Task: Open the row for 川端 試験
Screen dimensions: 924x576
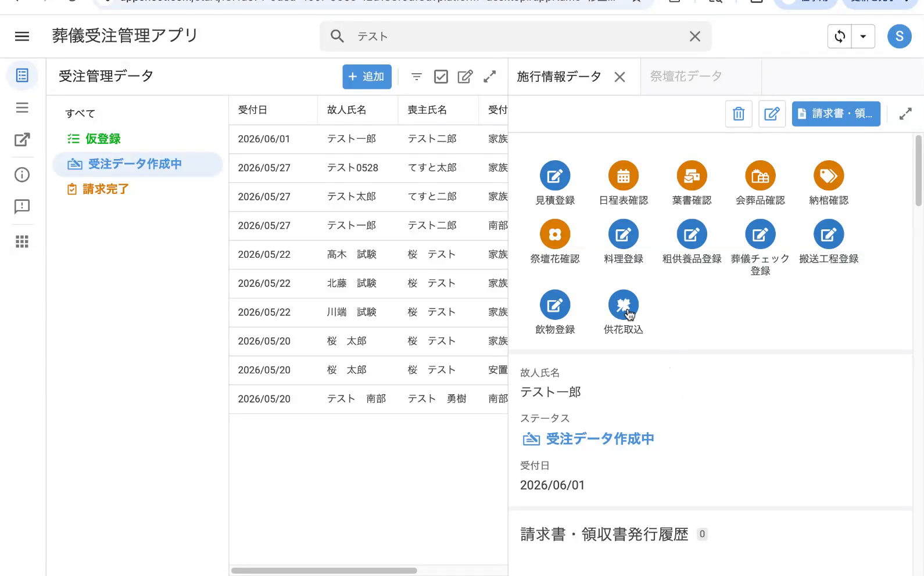Action: coord(368,312)
